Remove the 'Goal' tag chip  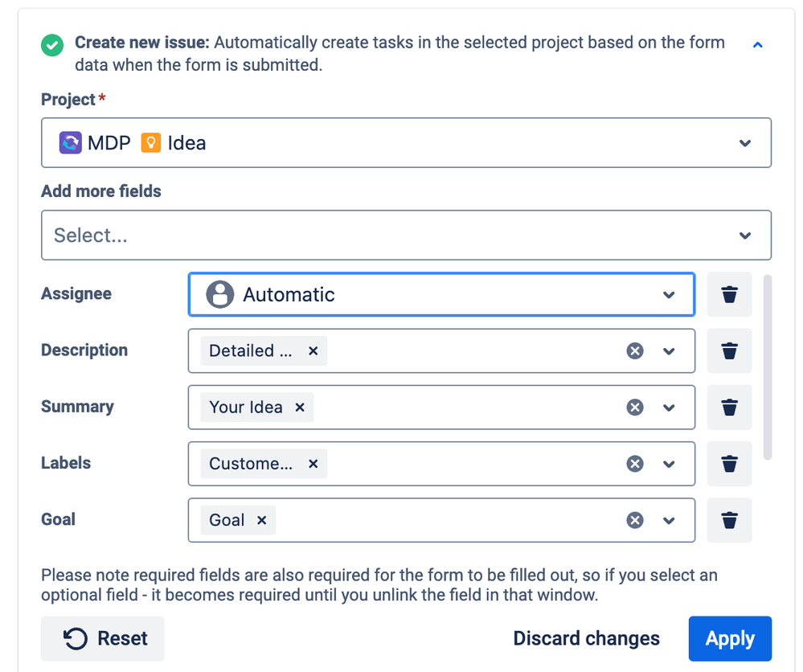coord(261,520)
